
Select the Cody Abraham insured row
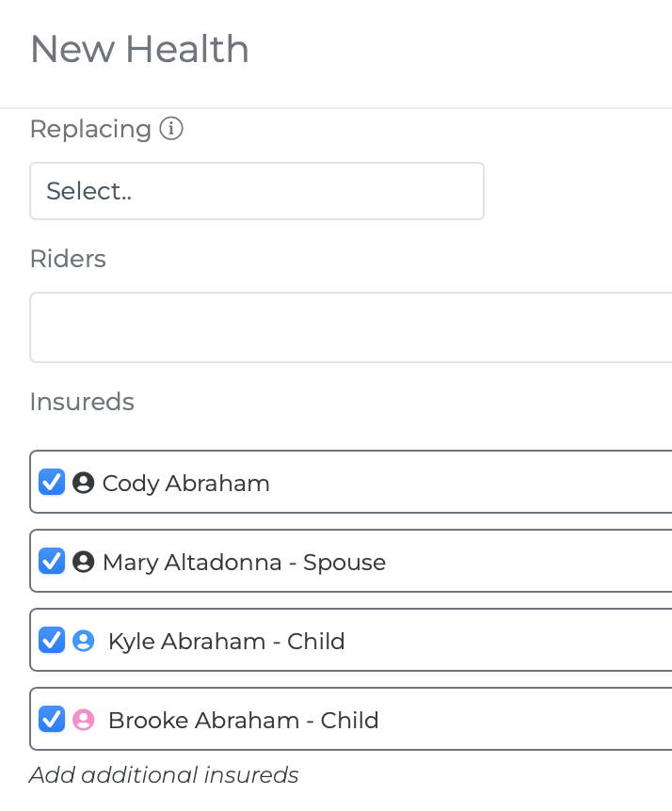pyautogui.click(x=351, y=482)
